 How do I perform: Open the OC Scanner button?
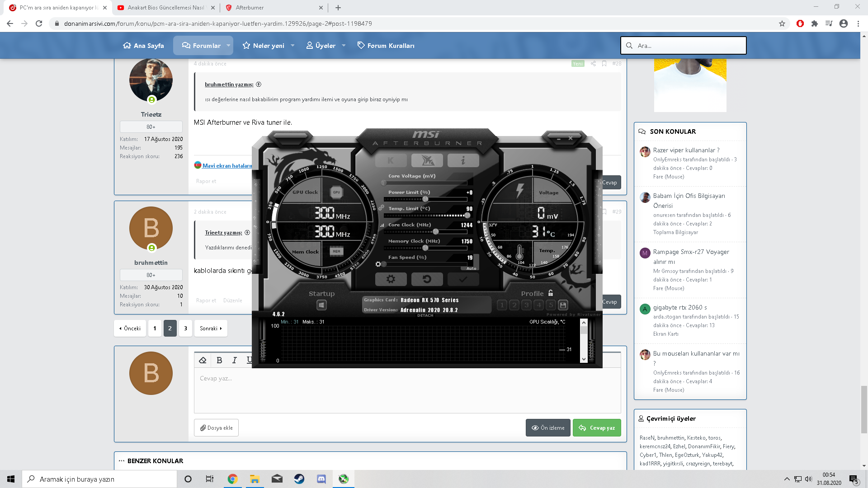pos(427,160)
